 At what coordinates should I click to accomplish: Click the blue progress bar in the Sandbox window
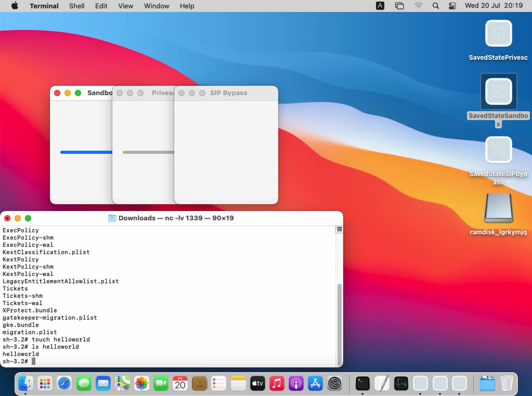[x=86, y=152]
